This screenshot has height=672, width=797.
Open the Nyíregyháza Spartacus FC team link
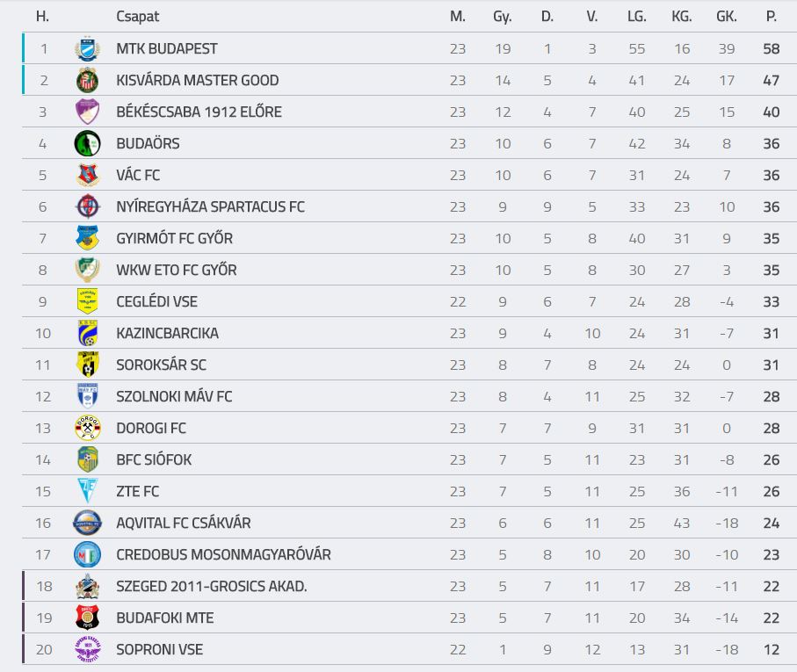click(x=210, y=206)
